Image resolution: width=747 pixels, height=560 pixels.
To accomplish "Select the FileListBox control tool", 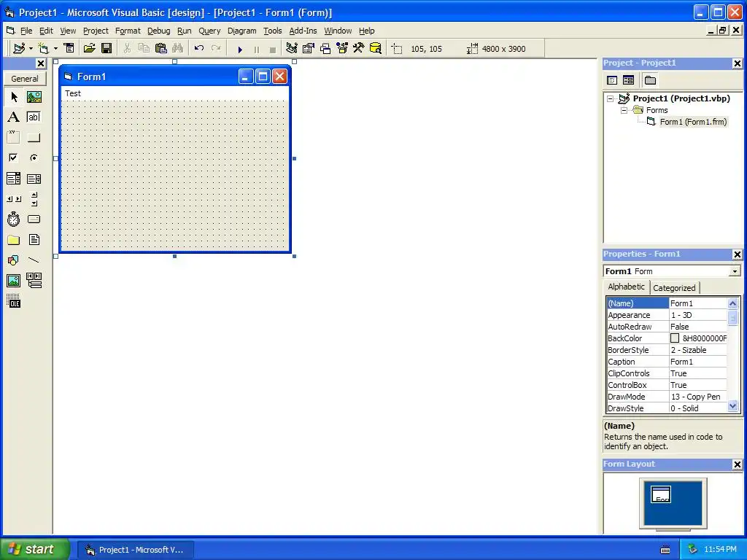I will coord(34,239).
